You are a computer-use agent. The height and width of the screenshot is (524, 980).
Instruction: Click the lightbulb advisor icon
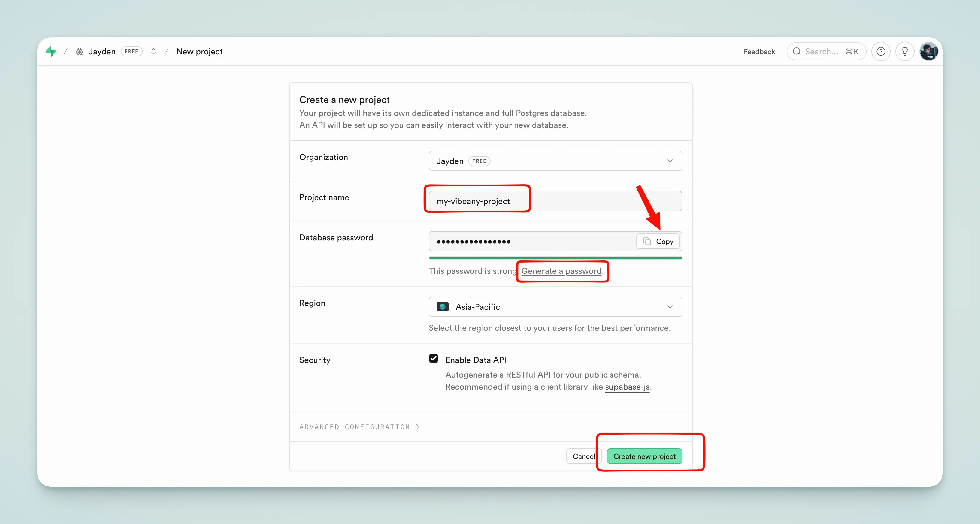tap(905, 51)
